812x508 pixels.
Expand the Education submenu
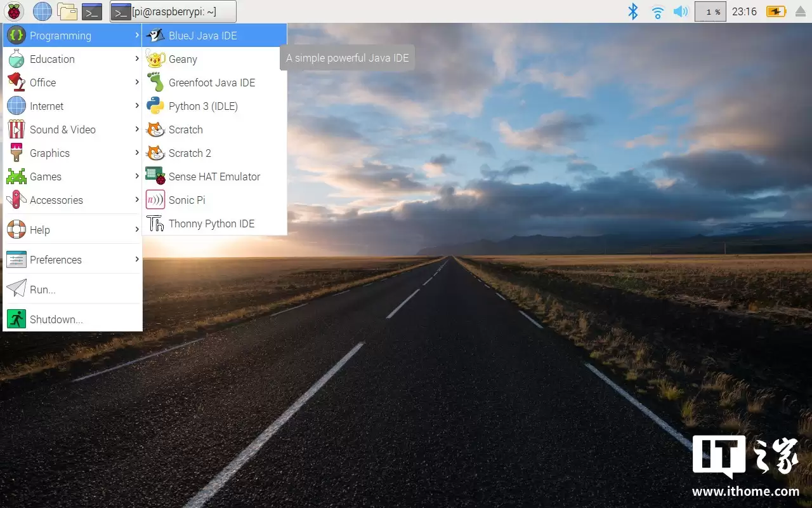51,58
